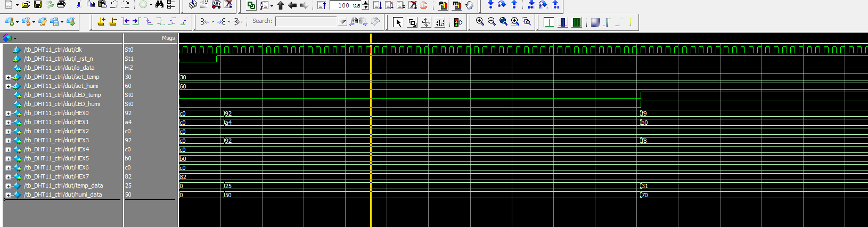The width and height of the screenshot is (868, 227).
Task: Expand the HEX3 signal bus
Action: pyautogui.click(x=8, y=141)
